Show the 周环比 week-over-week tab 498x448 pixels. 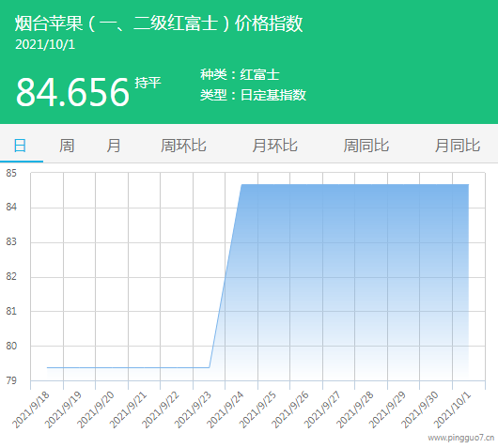[x=183, y=146]
